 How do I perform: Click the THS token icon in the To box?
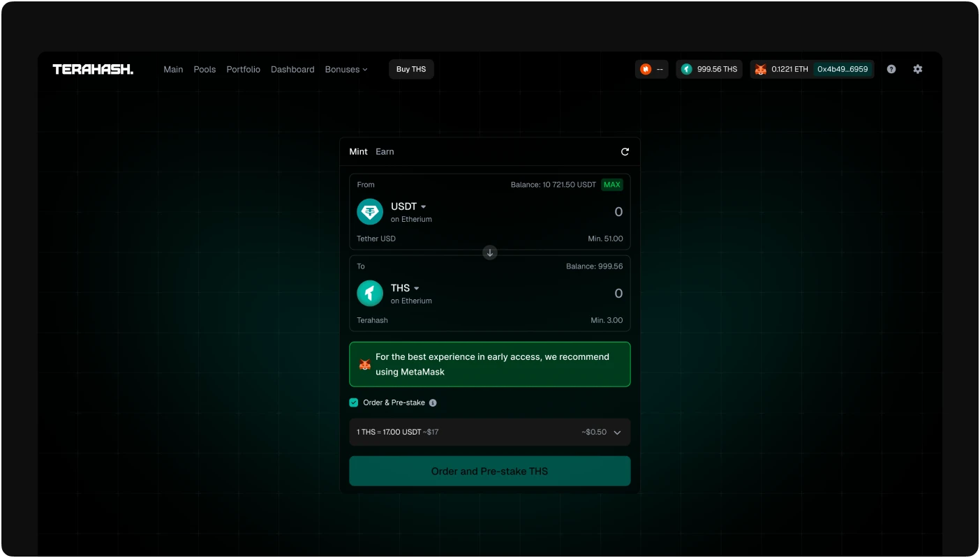click(x=370, y=294)
